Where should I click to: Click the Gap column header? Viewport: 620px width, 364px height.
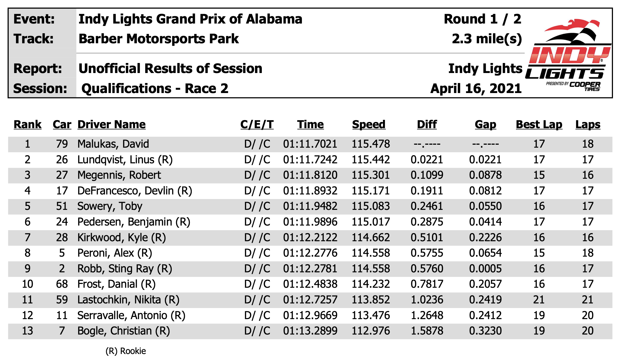pos(485,125)
